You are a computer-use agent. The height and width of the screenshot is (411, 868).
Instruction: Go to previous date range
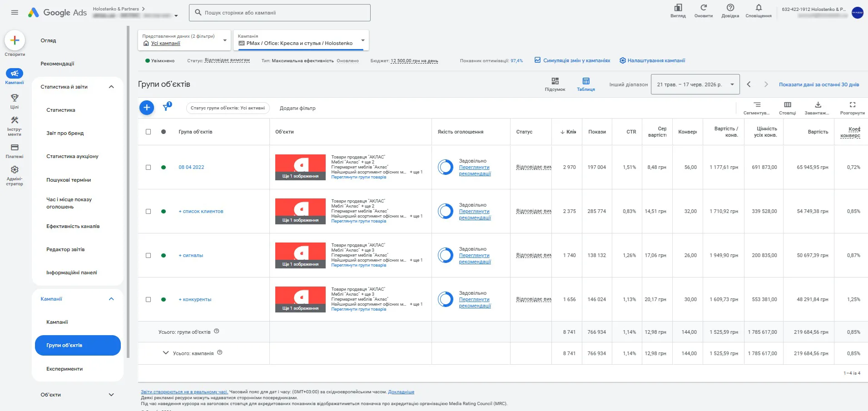tap(749, 84)
